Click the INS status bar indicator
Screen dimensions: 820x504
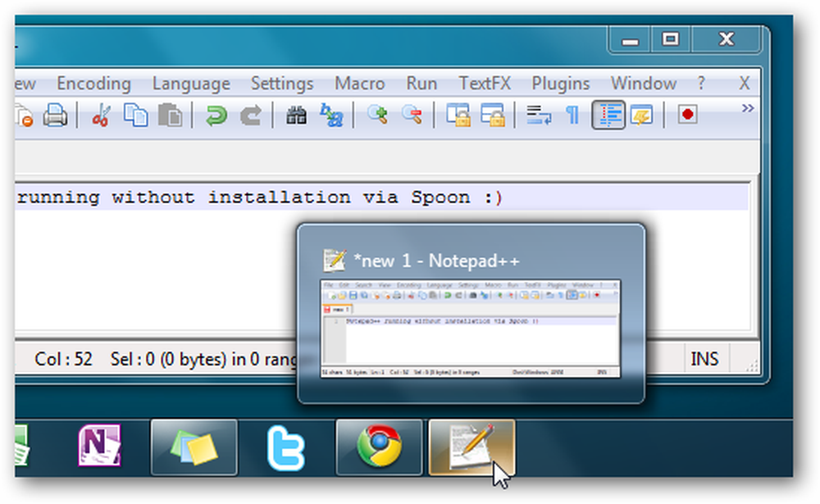click(704, 359)
